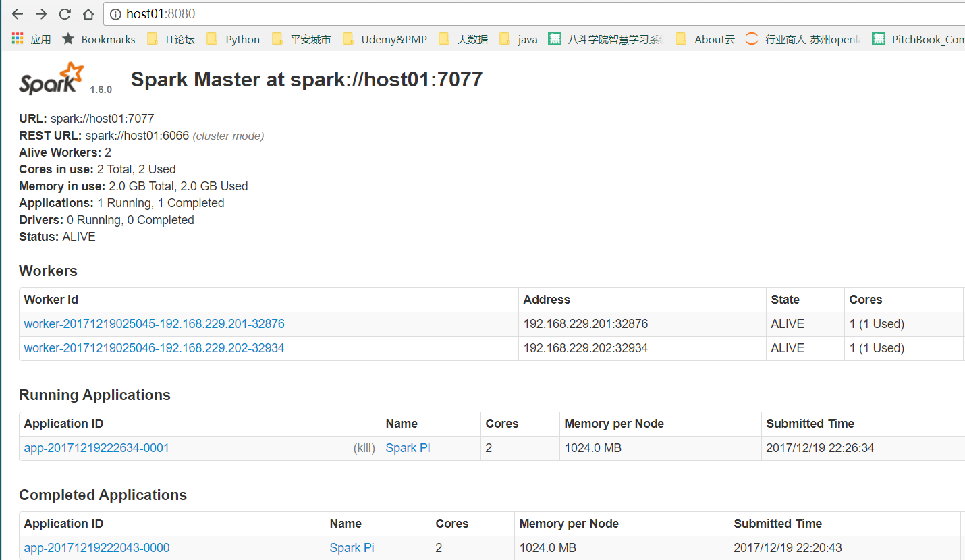This screenshot has width=965, height=560.
Task: Click the Spark Master page title
Action: pyautogui.click(x=306, y=80)
